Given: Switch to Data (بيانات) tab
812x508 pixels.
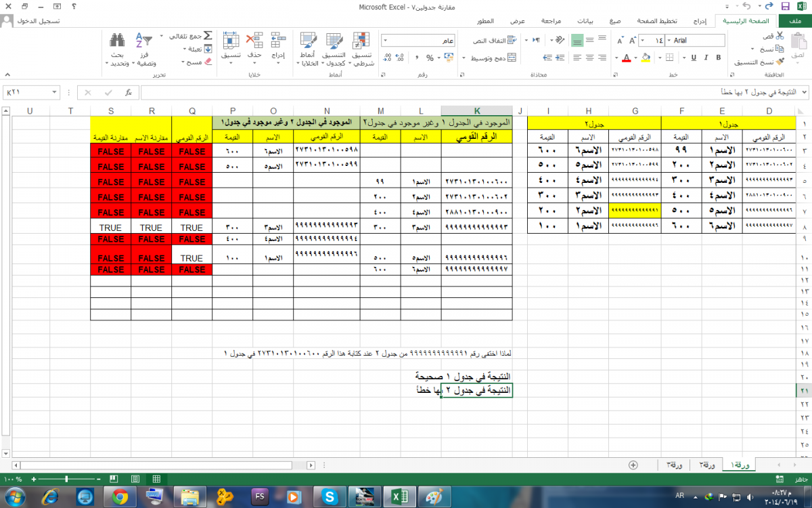Looking at the screenshot, I should pos(585,21).
